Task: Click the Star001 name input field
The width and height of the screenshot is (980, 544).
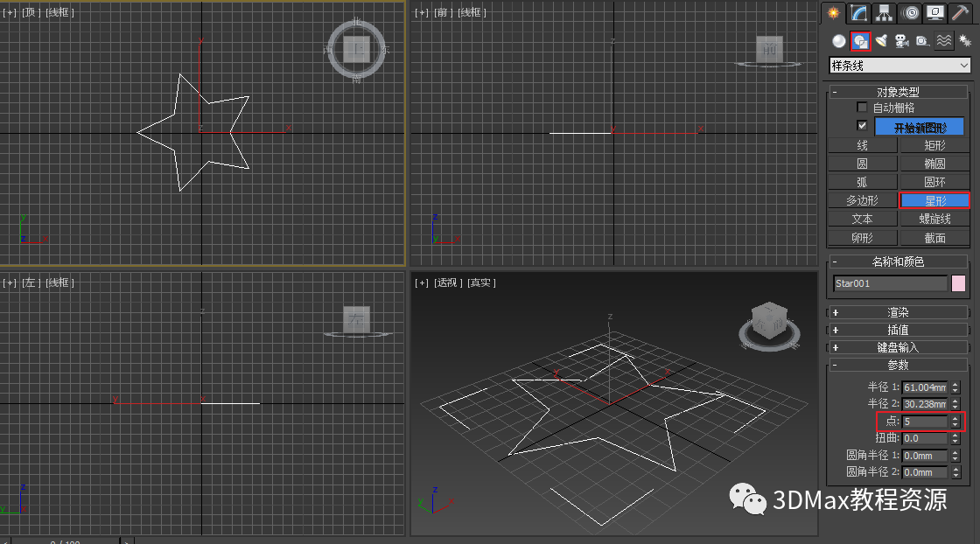Action: (890, 283)
